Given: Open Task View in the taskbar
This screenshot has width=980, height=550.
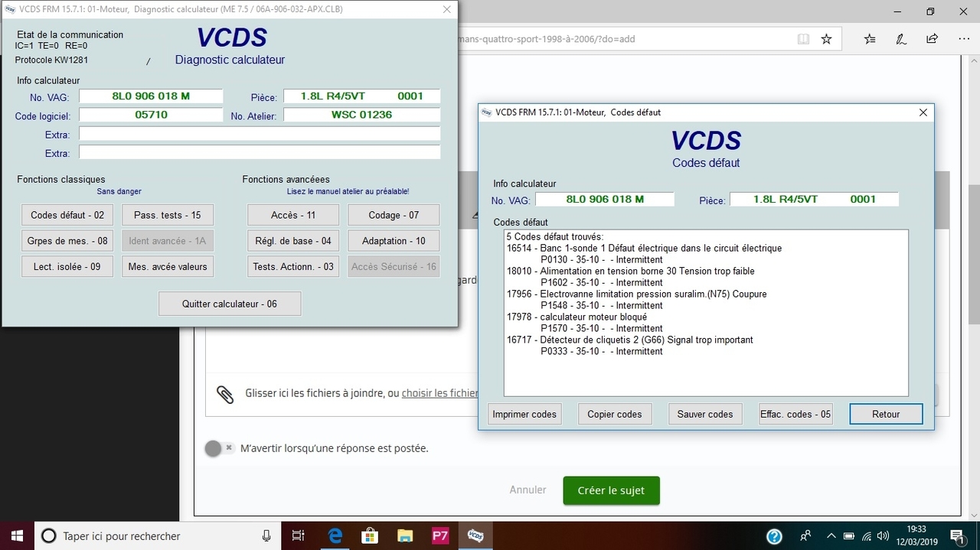Looking at the screenshot, I should pyautogui.click(x=299, y=535).
